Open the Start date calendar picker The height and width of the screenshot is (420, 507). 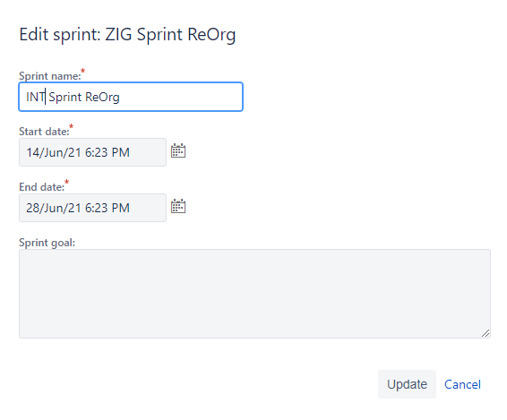click(x=178, y=150)
